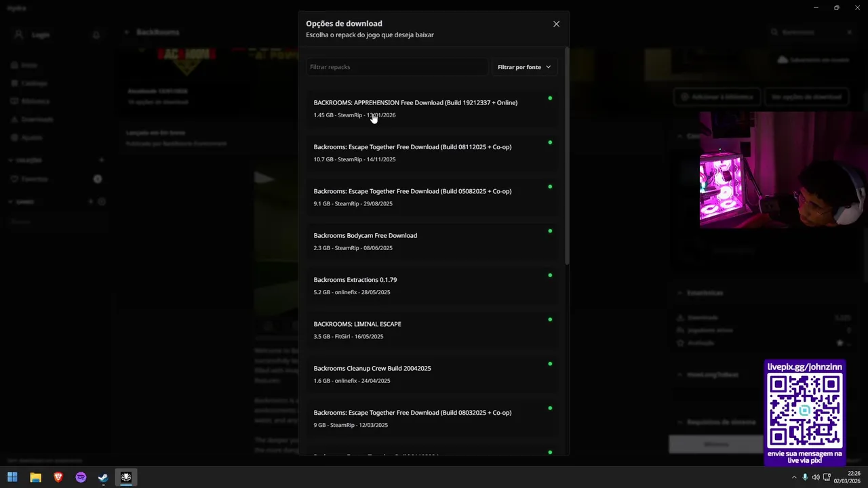Viewport: 868px width, 488px height.
Task: Choose Escape Together Build 08032025 repack
Action: point(433,418)
